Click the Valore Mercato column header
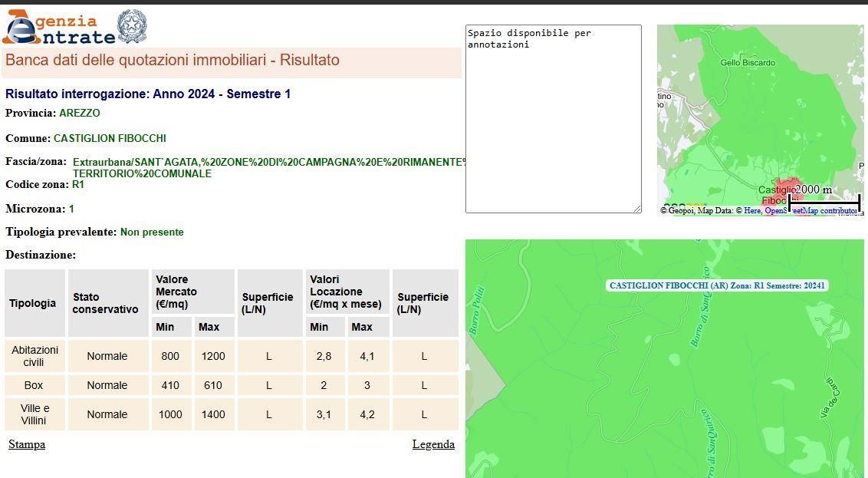 (176, 292)
